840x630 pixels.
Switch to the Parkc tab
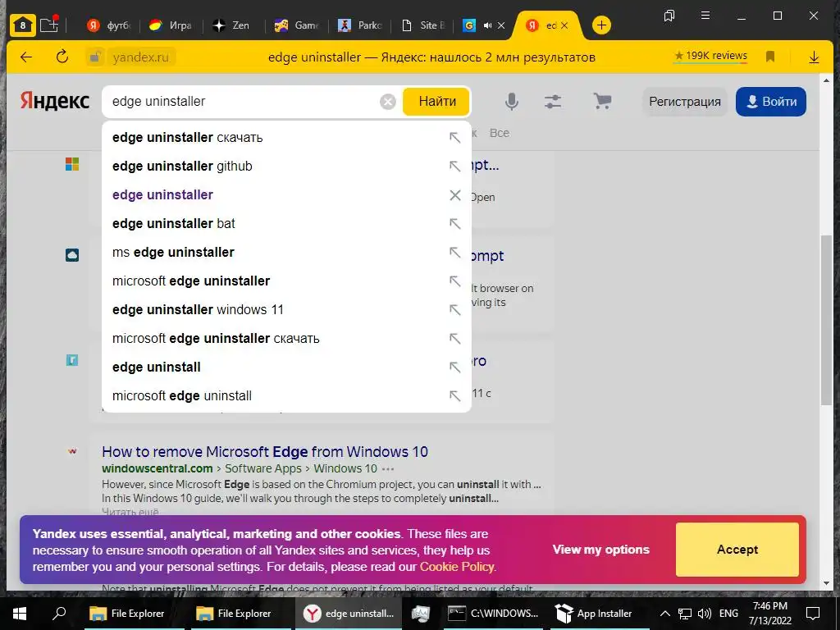click(x=359, y=25)
